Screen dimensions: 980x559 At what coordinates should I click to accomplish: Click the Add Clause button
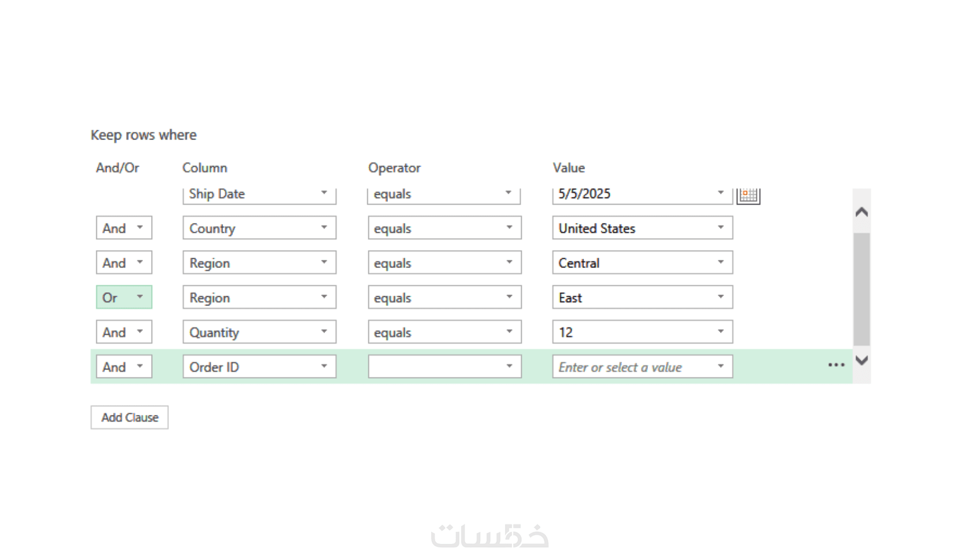(x=130, y=417)
